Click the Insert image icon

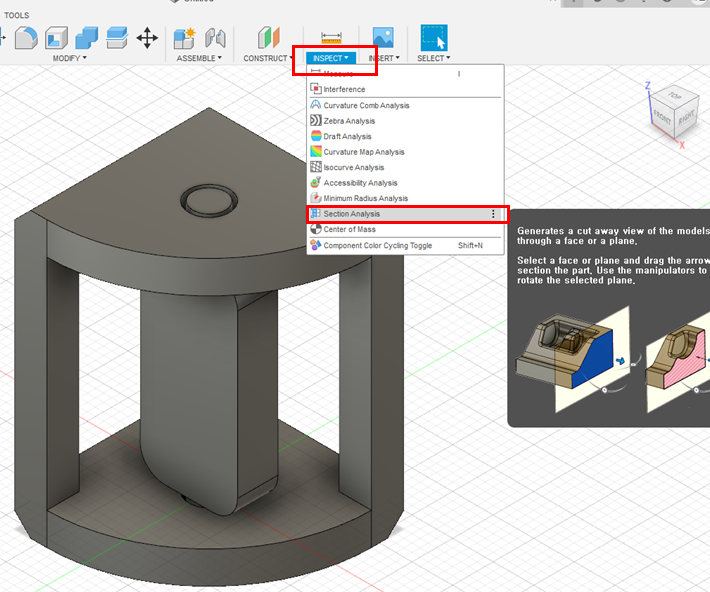pos(383,37)
